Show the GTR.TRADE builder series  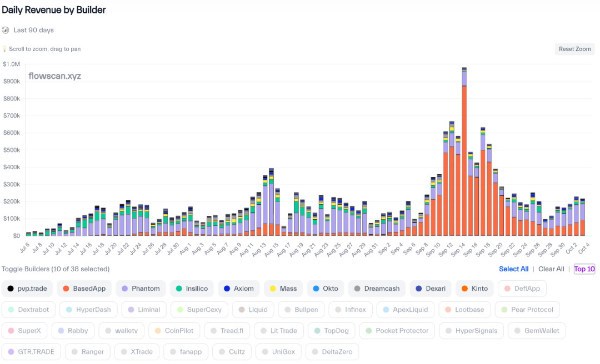click(x=31, y=352)
